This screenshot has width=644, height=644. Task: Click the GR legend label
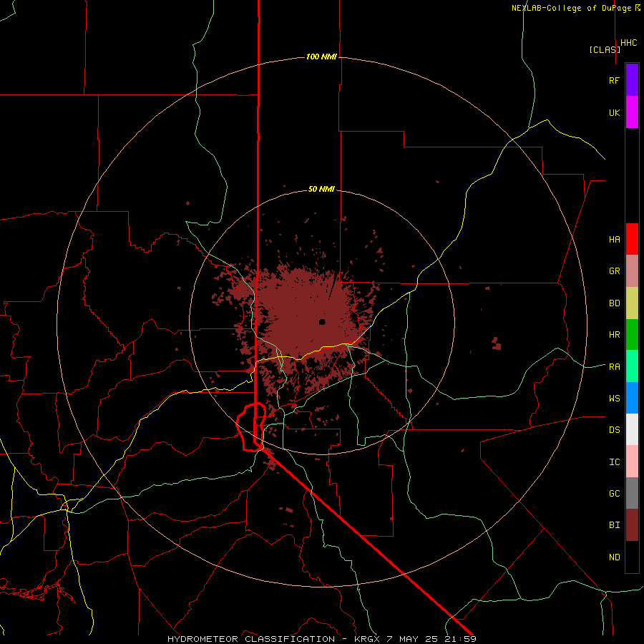614,271
